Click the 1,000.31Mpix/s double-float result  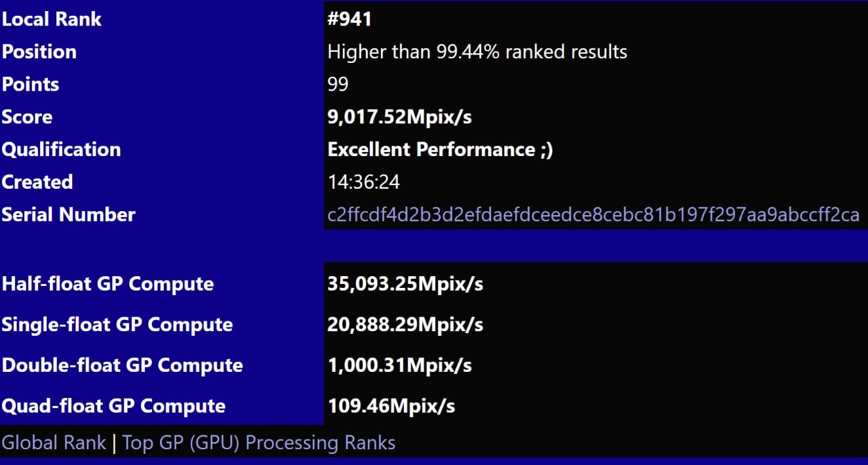click(399, 365)
